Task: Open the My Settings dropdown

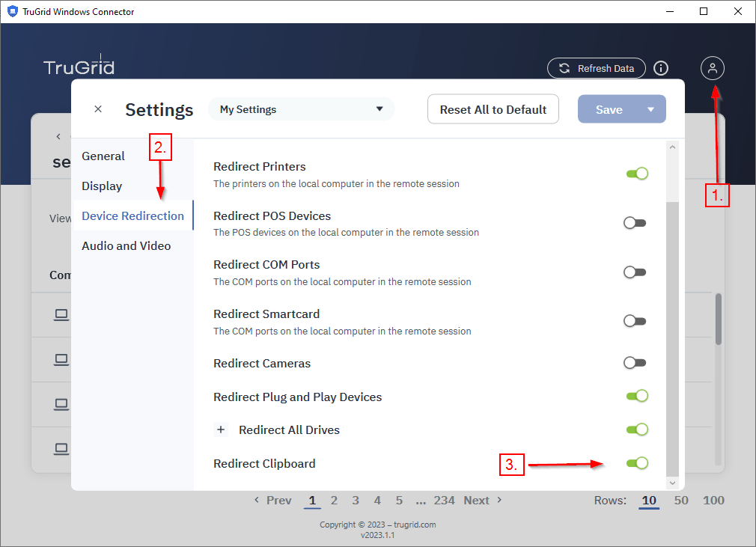Action: click(302, 109)
